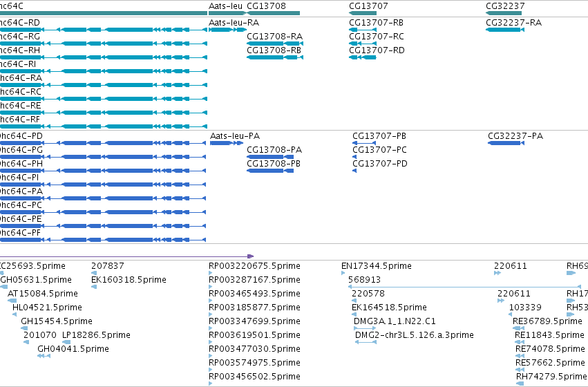Open the CG32237-RA transcript label
This screenshot has width=588, height=387.
(514, 23)
